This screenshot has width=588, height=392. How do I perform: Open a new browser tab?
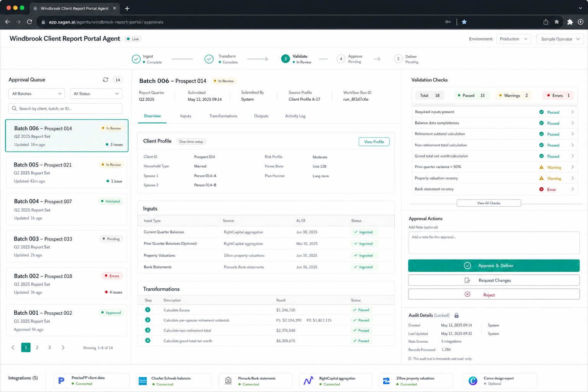click(x=127, y=8)
